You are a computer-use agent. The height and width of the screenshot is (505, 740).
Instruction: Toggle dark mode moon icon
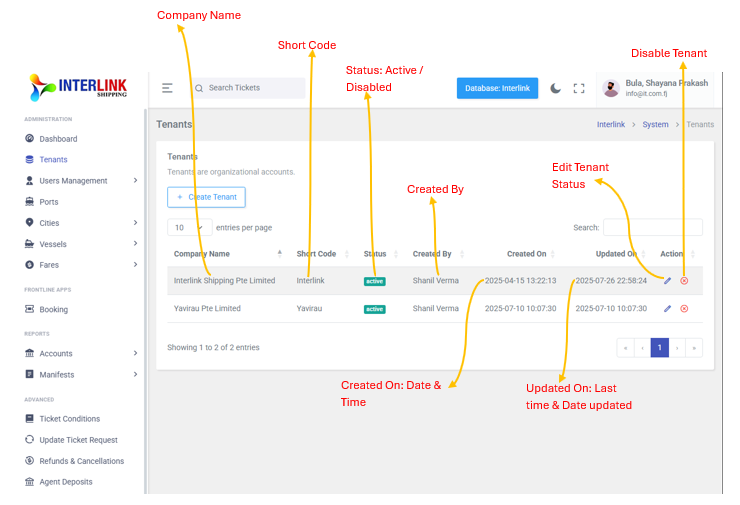(x=556, y=88)
